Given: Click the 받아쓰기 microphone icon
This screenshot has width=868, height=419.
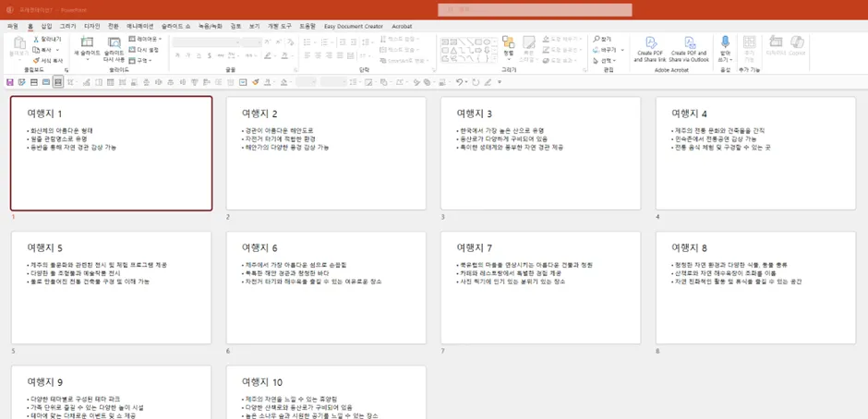Looking at the screenshot, I should click(725, 42).
